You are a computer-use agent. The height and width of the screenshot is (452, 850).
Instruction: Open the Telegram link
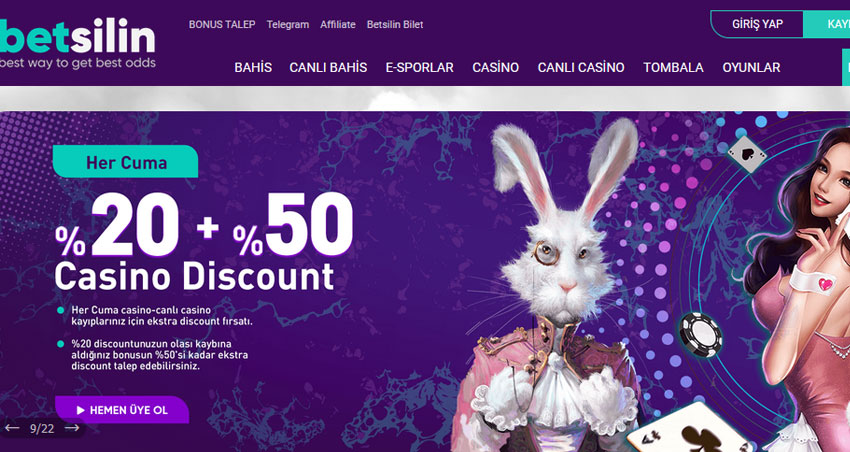288,24
